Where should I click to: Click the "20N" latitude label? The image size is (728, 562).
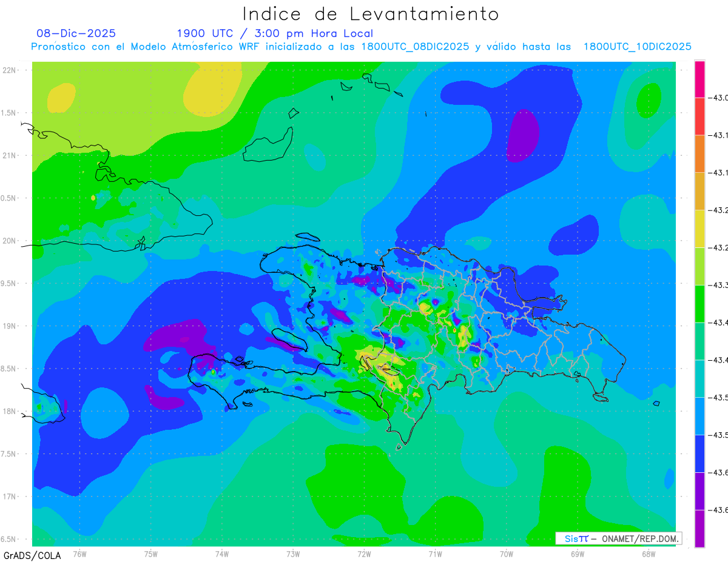10,241
